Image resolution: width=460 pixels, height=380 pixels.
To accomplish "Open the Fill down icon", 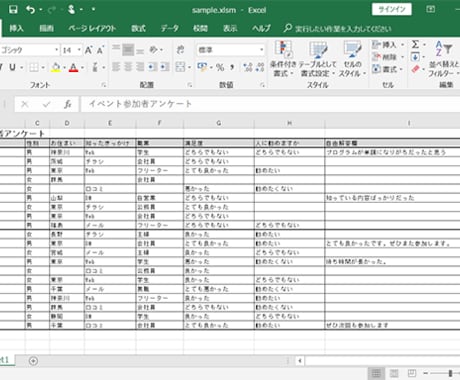I will click(415, 57).
